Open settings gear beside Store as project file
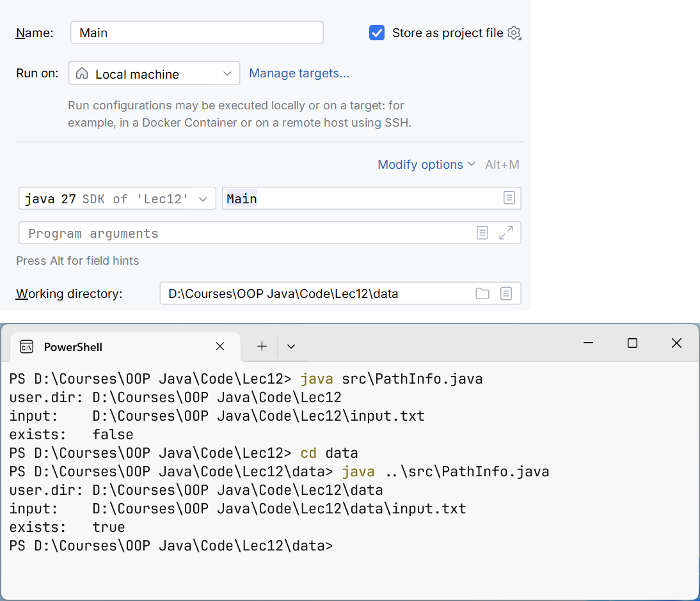Screen dimensions: 700x601 [x=514, y=33]
